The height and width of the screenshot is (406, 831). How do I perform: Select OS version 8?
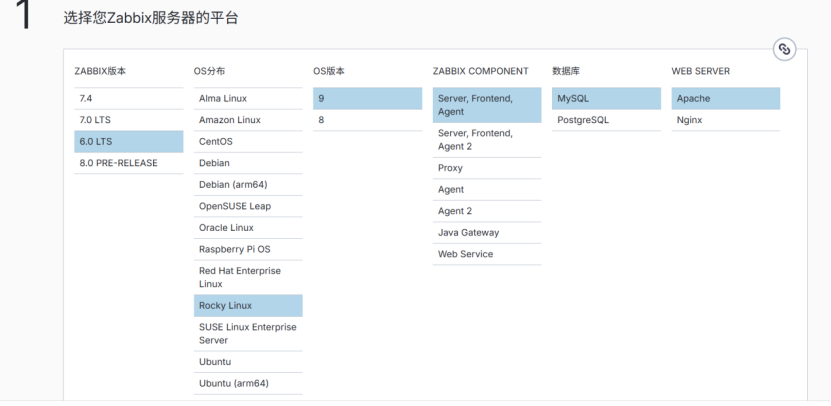pyautogui.click(x=367, y=120)
